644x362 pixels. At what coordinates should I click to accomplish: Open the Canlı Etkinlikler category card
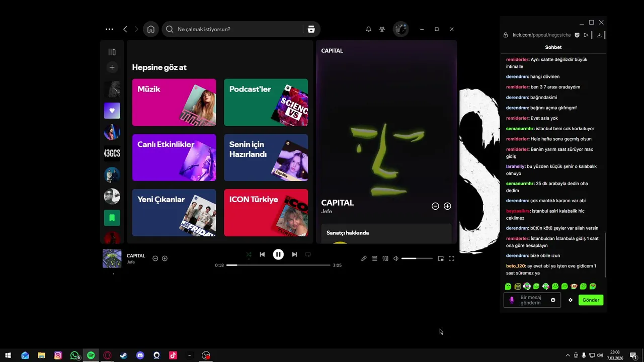coord(174,157)
